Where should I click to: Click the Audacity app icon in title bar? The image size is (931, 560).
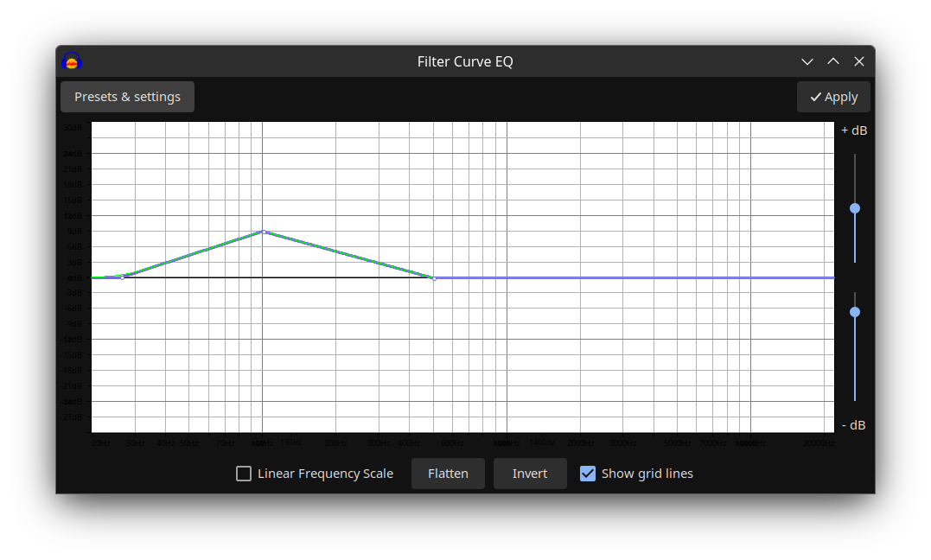coord(72,61)
